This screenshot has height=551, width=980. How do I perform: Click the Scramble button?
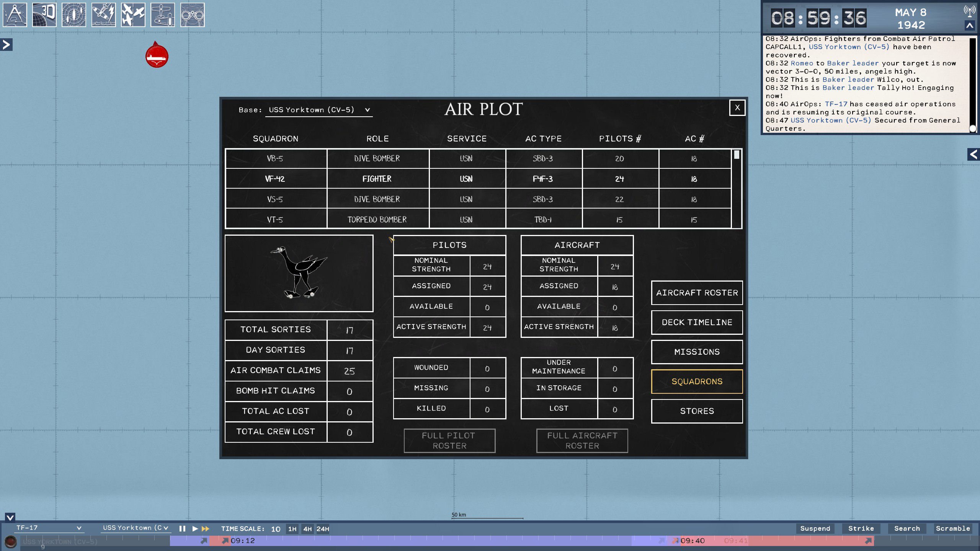pos(953,528)
